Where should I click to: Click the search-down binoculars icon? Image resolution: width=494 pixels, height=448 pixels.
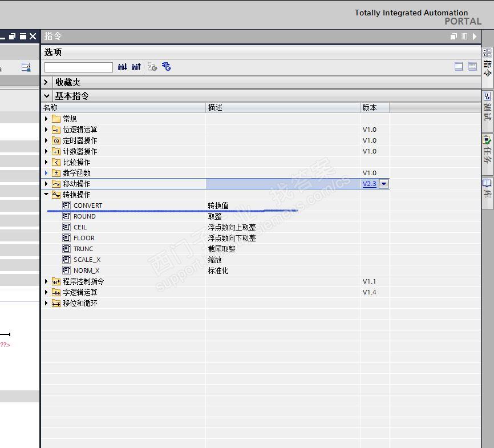click(123, 67)
